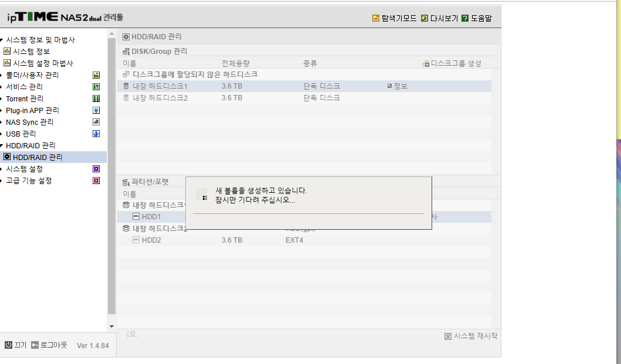
Task: Click the 시스템 설정 purple icon
Action: coord(96,169)
